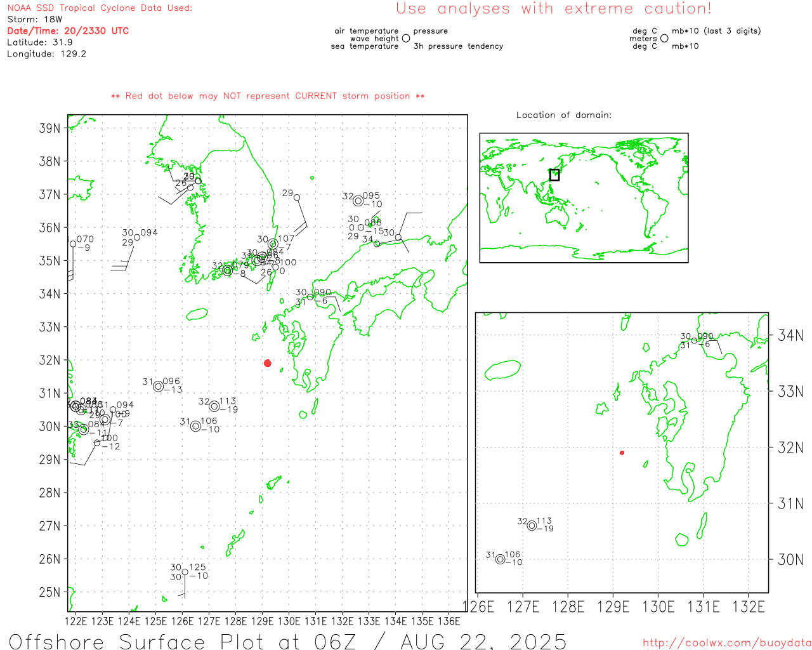
Task: Select buoy station reading 32 095 -10
Action: pos(358,201)
